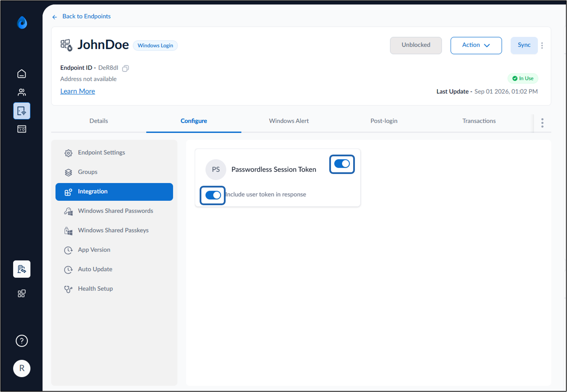This screenshot has width=567, height=392.
Task: Open Endpoint Settings in side menu
Action: 114,153
